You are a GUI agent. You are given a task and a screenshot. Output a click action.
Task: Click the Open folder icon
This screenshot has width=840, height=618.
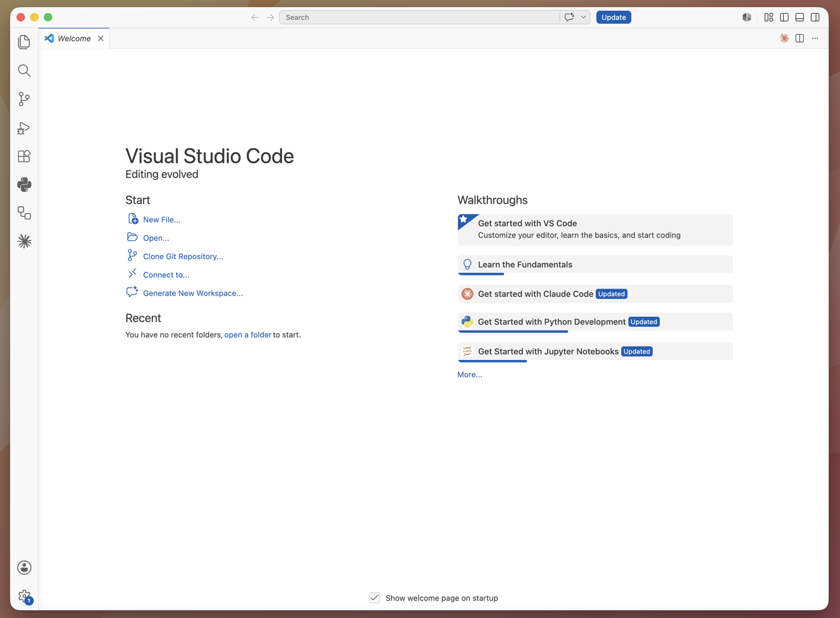coord(133,237)
